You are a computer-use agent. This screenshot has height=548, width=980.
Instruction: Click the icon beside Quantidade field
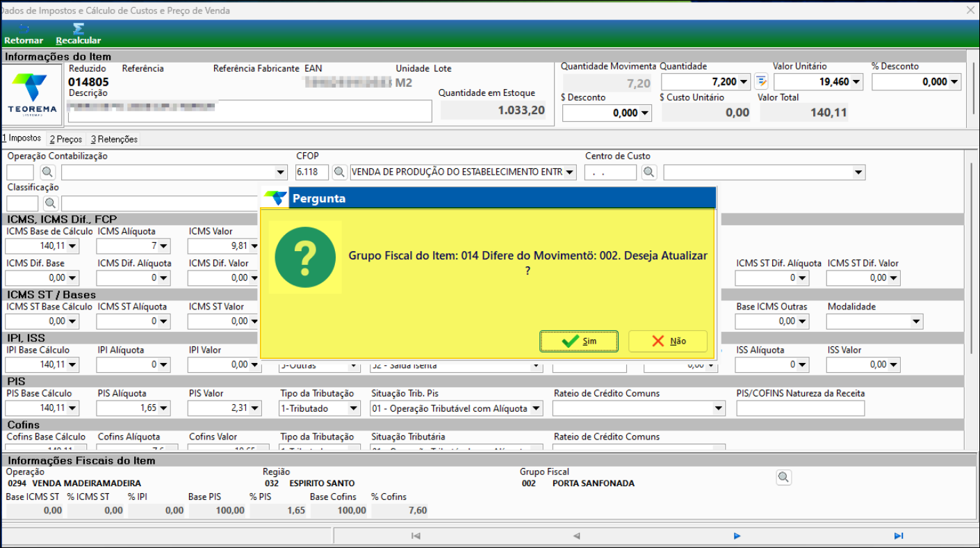pos(761,82)
